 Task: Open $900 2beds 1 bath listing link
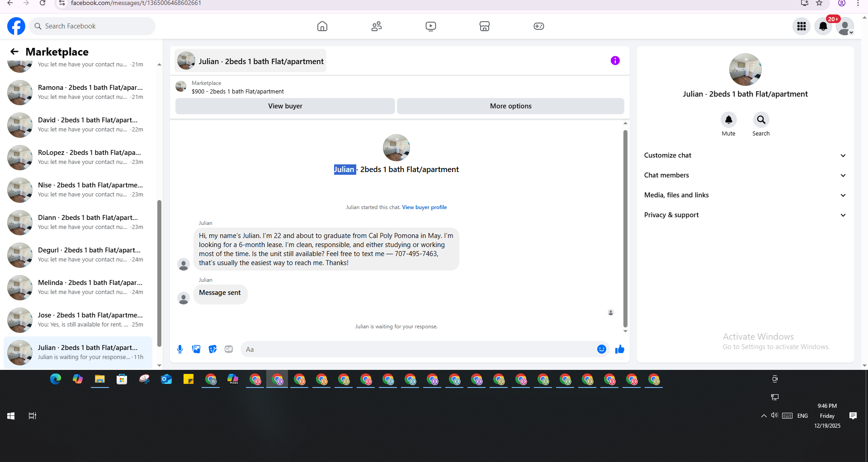237,91
